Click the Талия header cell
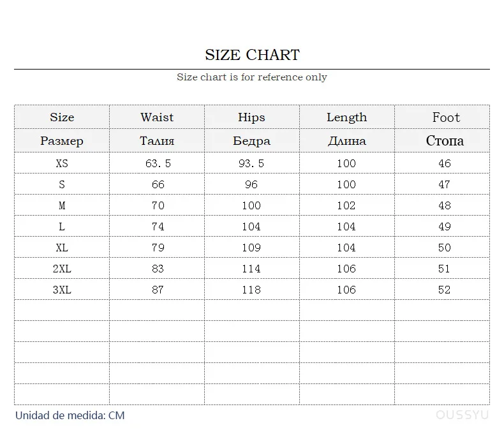The height and width of the screenshot is (430, 504). coord(157,141)
